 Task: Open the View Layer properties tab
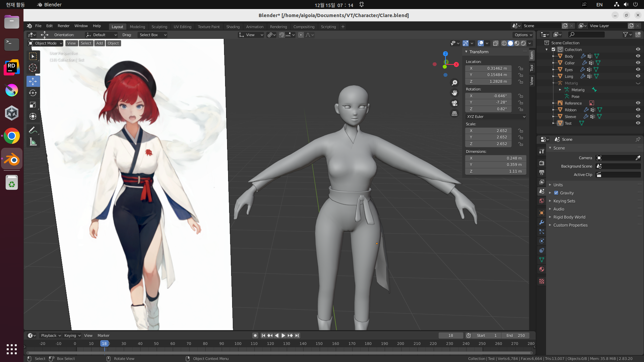542,182
